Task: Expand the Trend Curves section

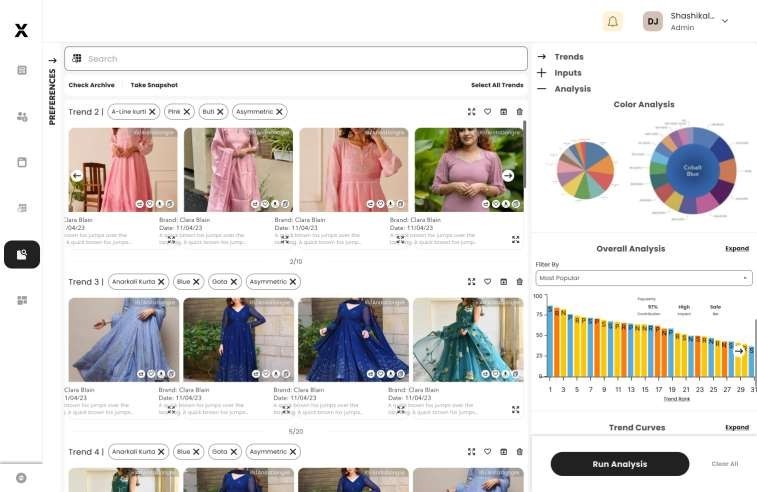Action: point(737,427)
